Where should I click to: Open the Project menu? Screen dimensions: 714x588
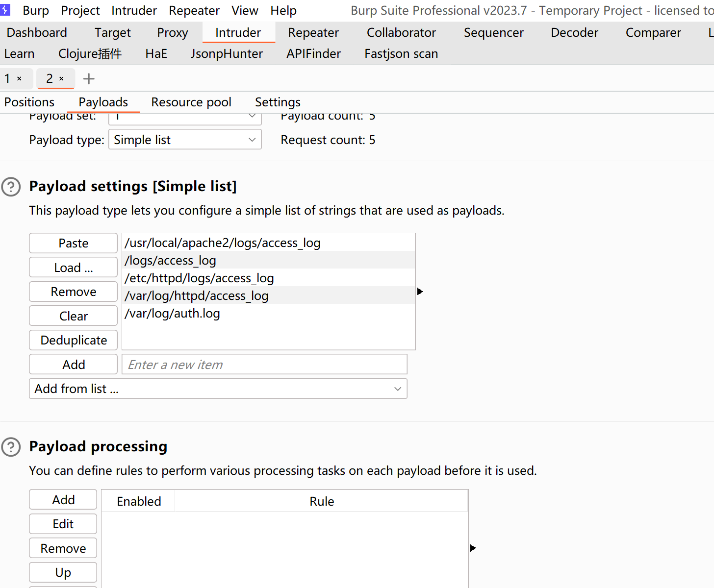80,10
